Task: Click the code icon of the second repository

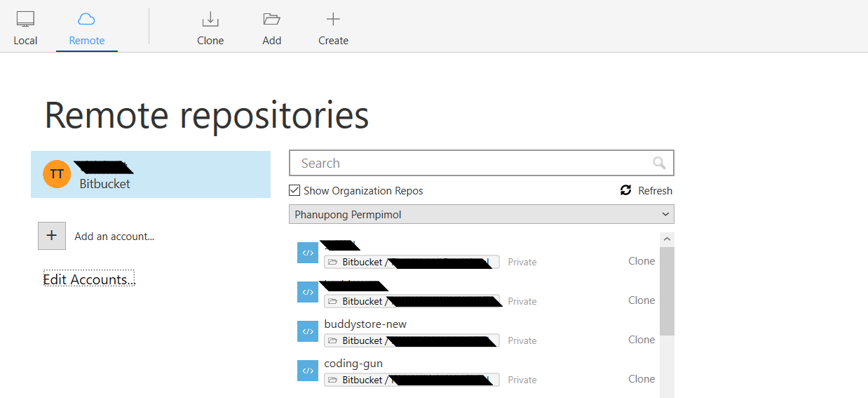Action: [x=307, y=292]
